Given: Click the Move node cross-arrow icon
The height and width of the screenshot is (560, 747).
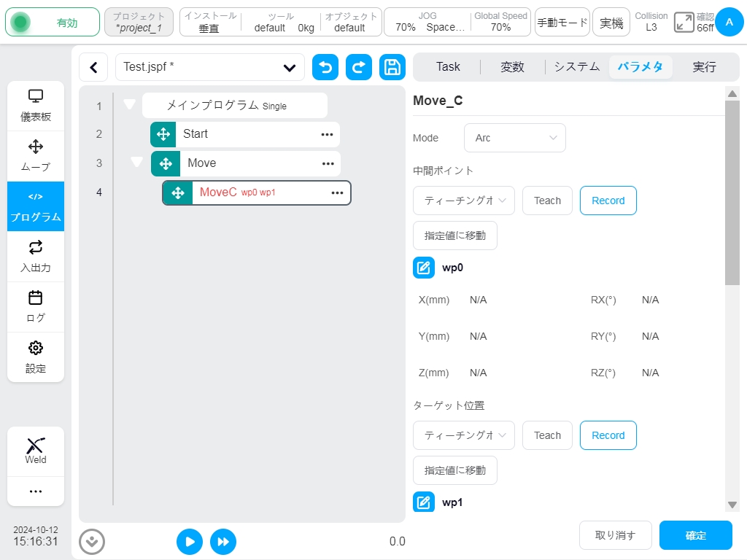Looking at the screenshot, I should click(166, 164).
